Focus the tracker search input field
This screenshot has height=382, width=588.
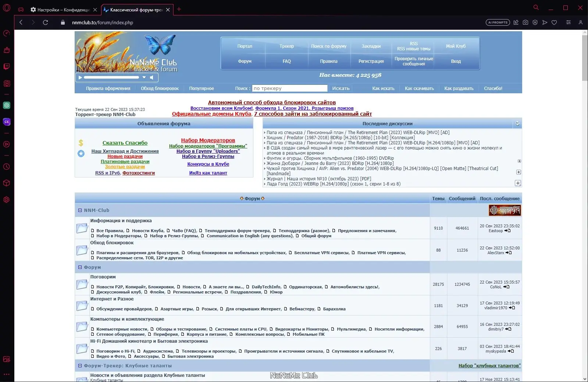coord(290,88)
